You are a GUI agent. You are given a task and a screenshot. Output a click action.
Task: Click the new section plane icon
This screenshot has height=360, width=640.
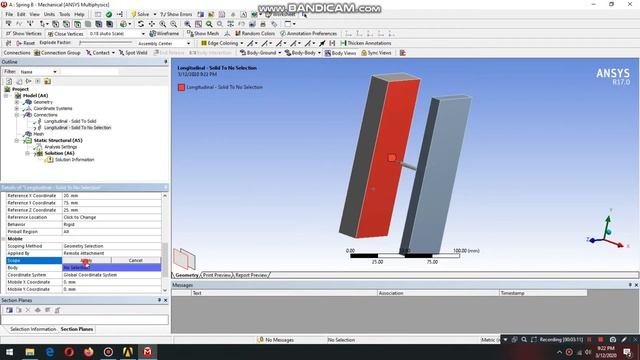pos(9,310)
